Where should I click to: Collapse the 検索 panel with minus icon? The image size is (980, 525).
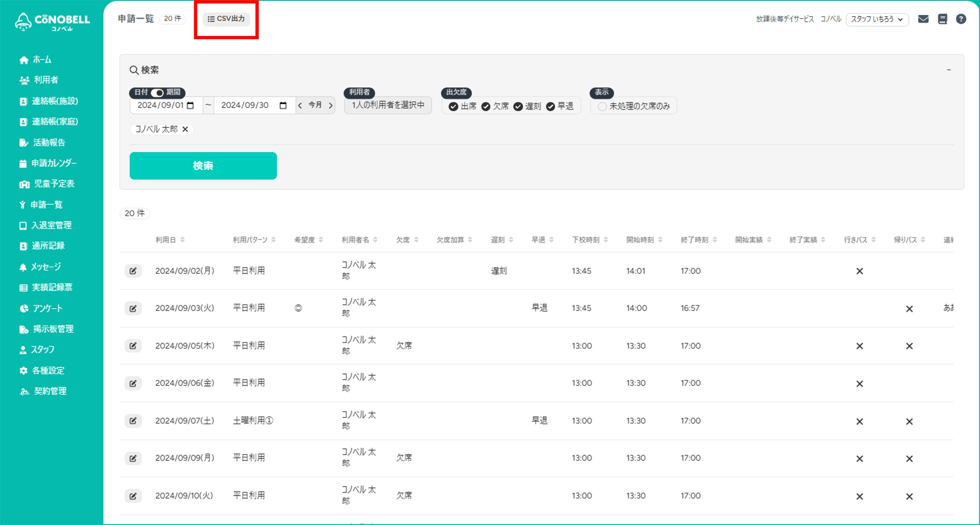949,70
